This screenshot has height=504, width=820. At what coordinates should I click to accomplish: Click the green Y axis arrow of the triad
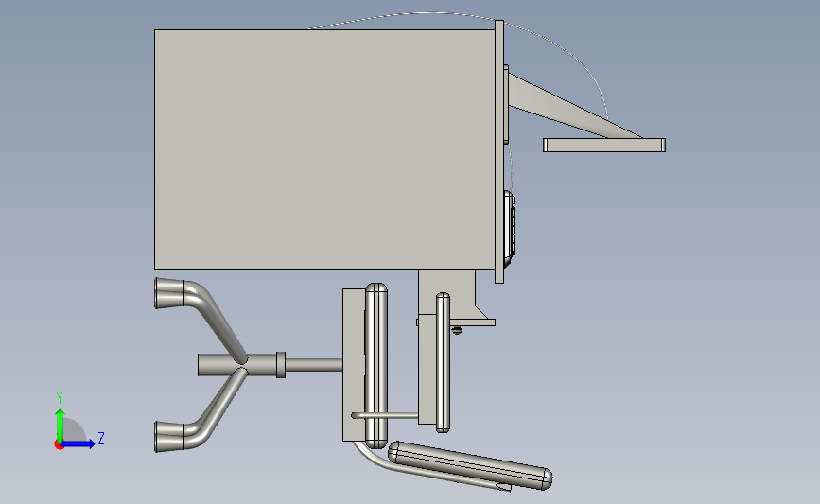pos(60,425)
